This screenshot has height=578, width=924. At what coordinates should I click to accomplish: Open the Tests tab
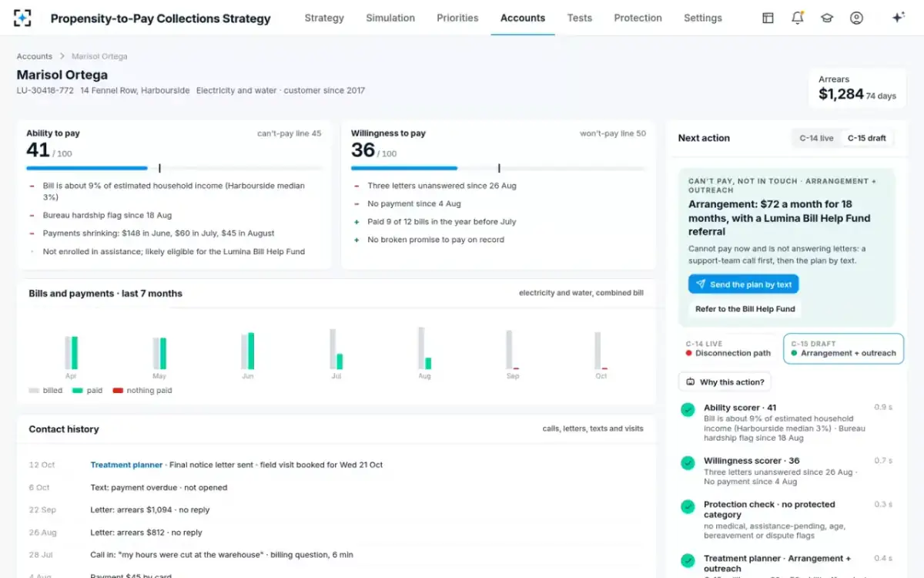click(580, 18)
